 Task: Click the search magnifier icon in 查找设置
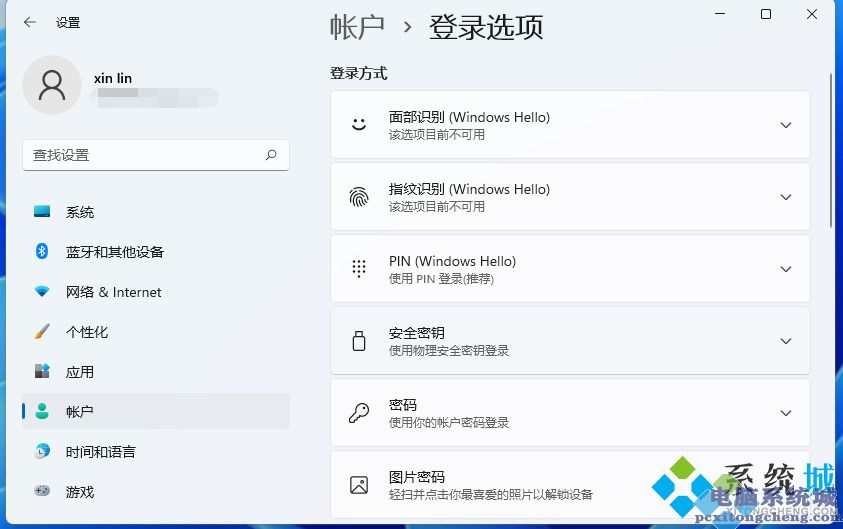click(x=271, y=155)
